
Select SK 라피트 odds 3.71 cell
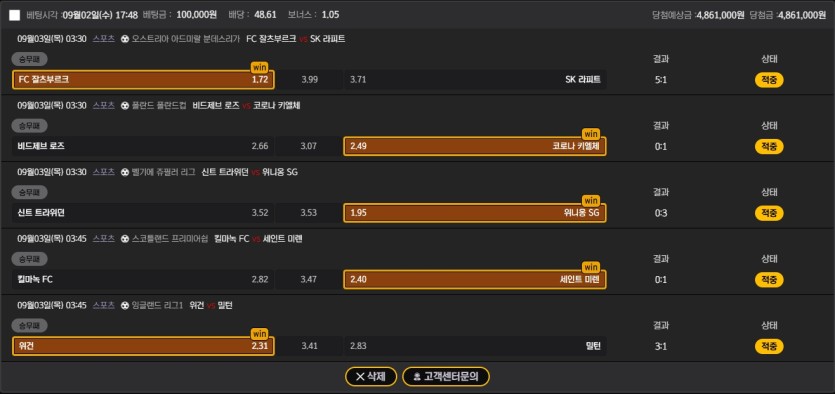pos(475,80)
